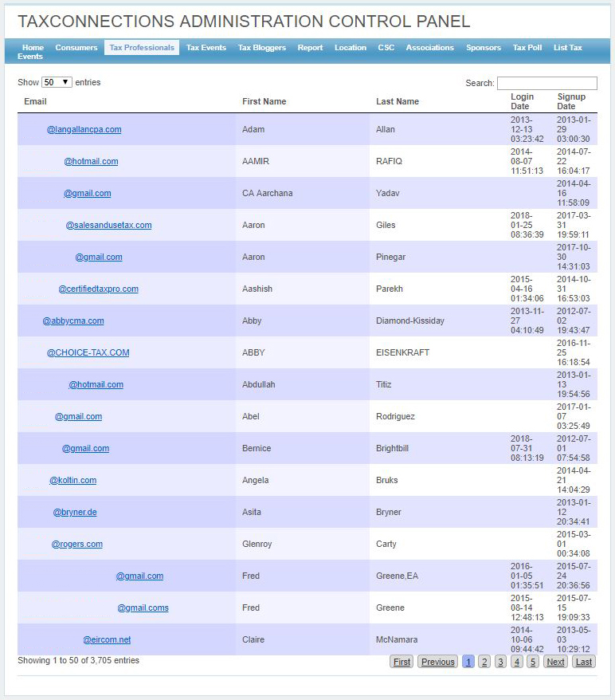Click the first name cell 'CA Aarchana'
The width and height of the screenshot is (615, 700).
pyautogui.click(x=267, y=193)
